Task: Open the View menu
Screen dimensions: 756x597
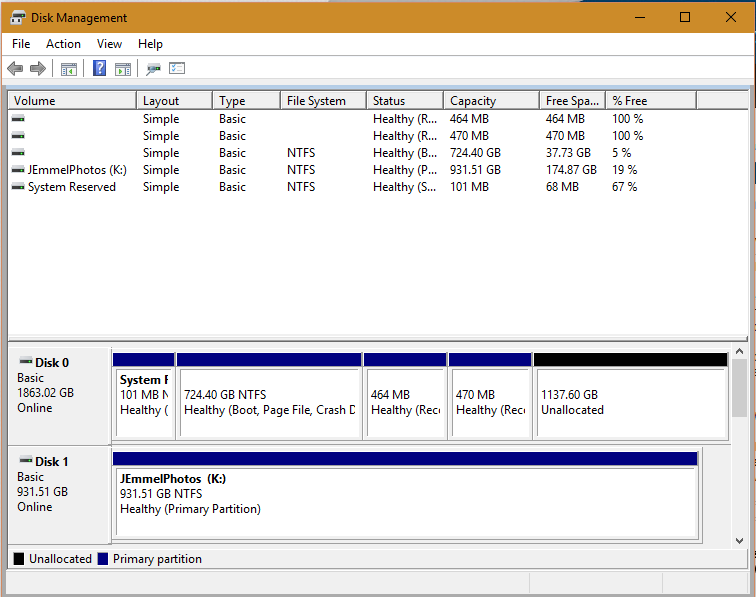Action: point(109,44)
